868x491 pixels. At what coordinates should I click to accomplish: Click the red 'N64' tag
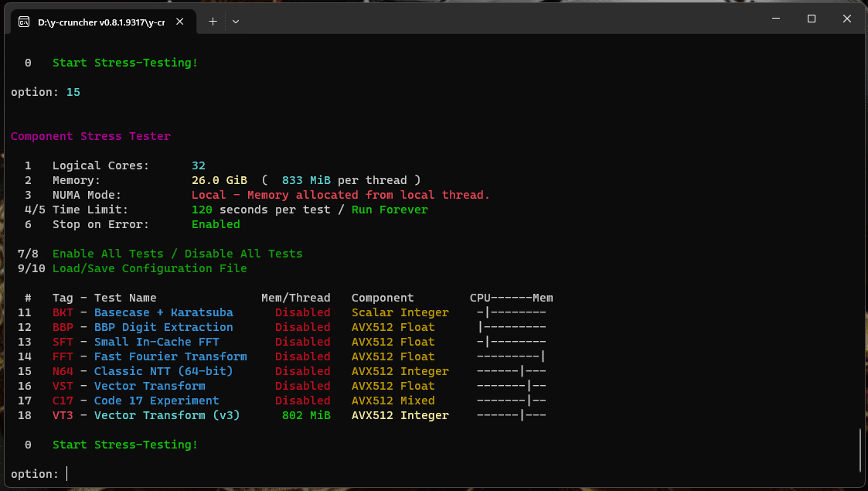tap(63, 371)
